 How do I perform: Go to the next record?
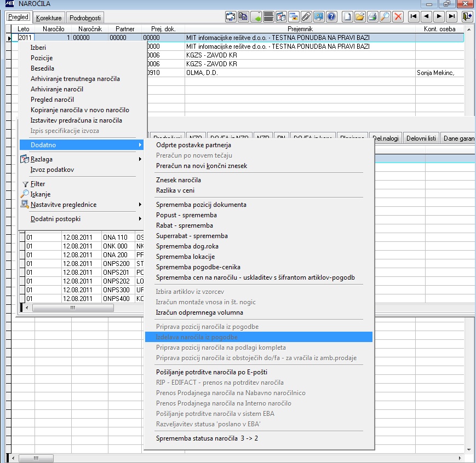coord(439,16)
